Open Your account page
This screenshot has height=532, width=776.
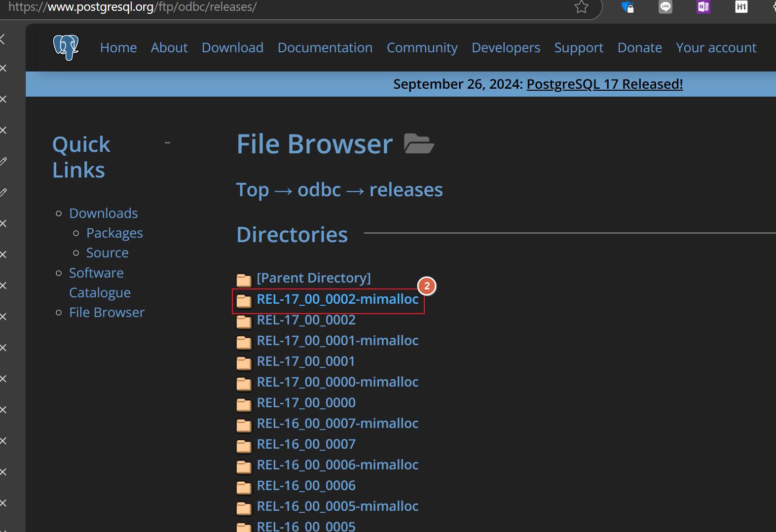[x=716, y=47]
